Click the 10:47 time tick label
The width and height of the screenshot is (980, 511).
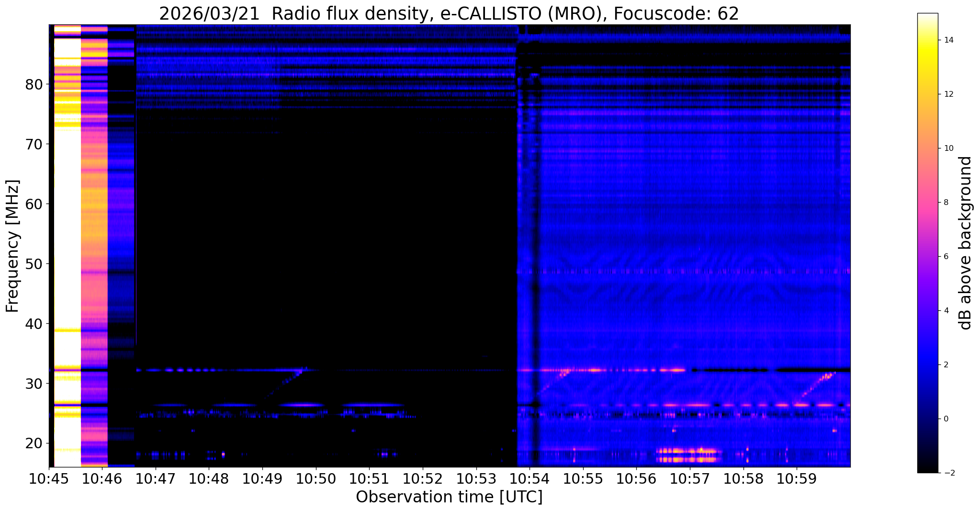click(x=155, y=478)
